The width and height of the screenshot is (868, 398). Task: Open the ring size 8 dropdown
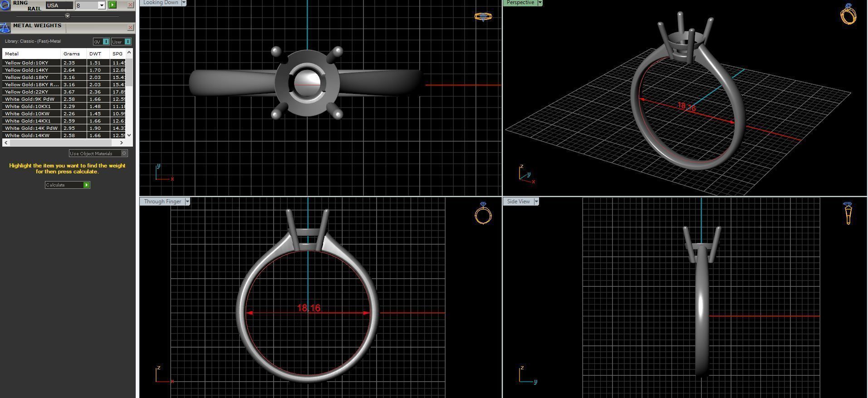102,5
